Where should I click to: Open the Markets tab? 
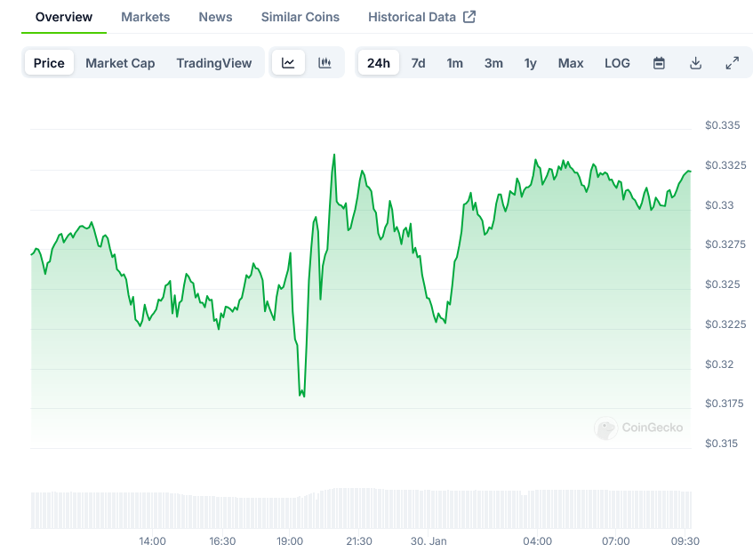146,17
